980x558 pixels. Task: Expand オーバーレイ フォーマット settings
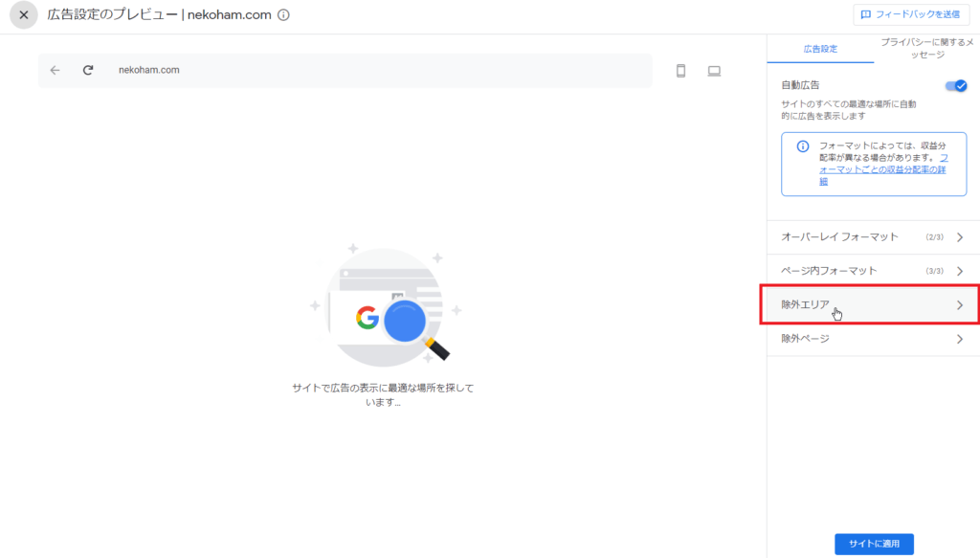coord(873,237)
